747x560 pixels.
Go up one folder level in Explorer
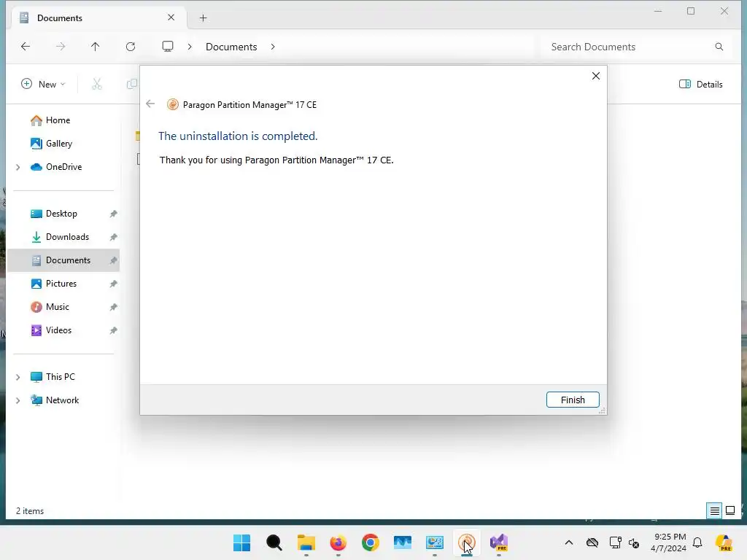96,46
